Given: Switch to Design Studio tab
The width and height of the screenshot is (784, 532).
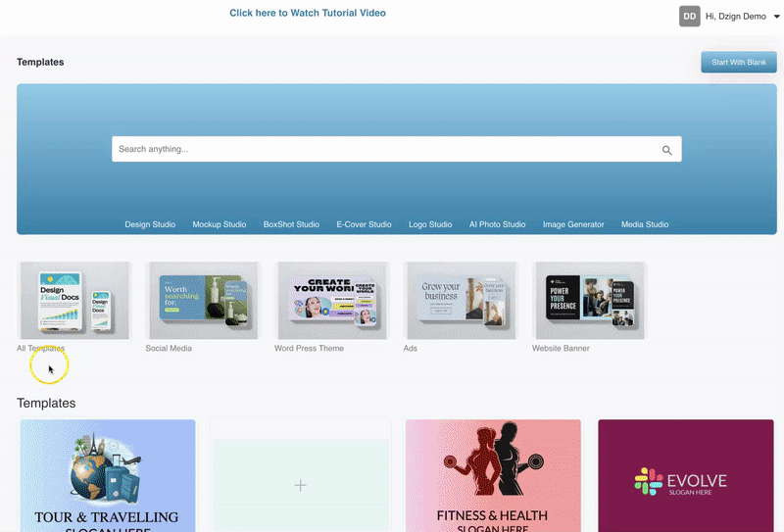Looking at the screenshot, I should click(x=150, y=224).
